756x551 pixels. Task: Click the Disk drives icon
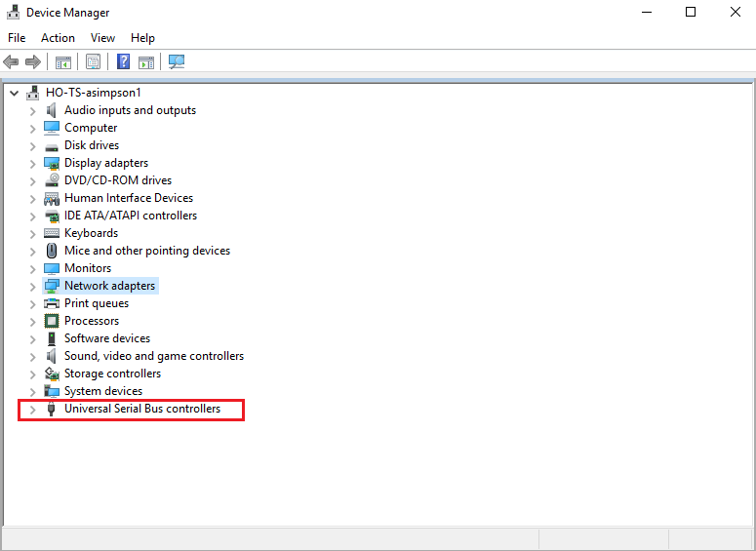[x=52, y=146]
